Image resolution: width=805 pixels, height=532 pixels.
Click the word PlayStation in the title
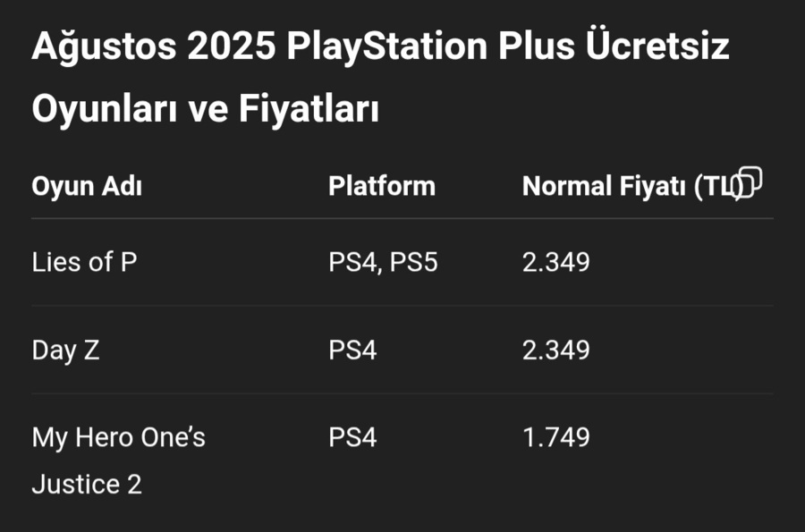tap(386, 47)
